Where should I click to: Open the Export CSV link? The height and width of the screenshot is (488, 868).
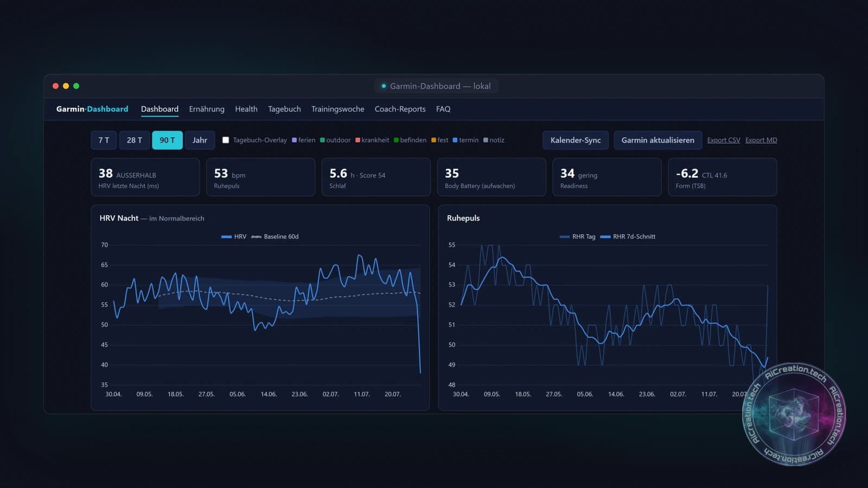point(724,140)
